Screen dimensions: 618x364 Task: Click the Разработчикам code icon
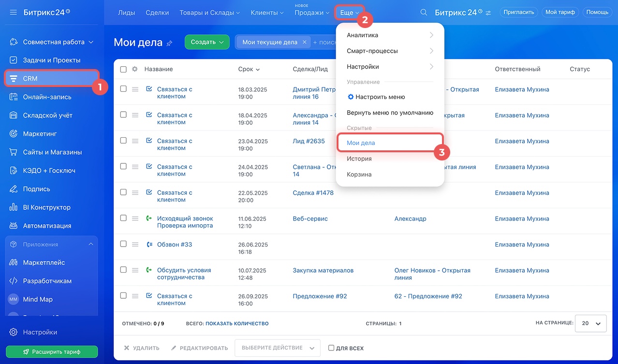tap(14, 281)
